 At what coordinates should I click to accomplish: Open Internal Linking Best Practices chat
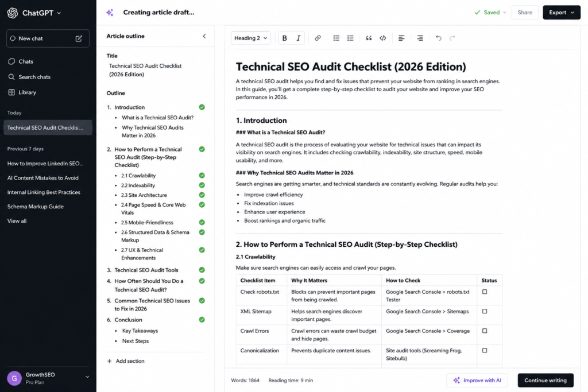[x=44, y=192]
